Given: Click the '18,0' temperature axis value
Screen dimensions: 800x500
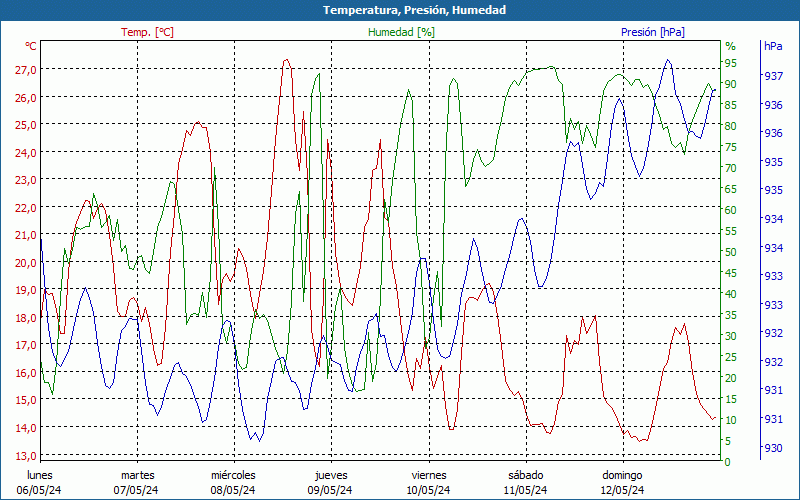Looking at the screenshot, I should click(x=26, y=318).
